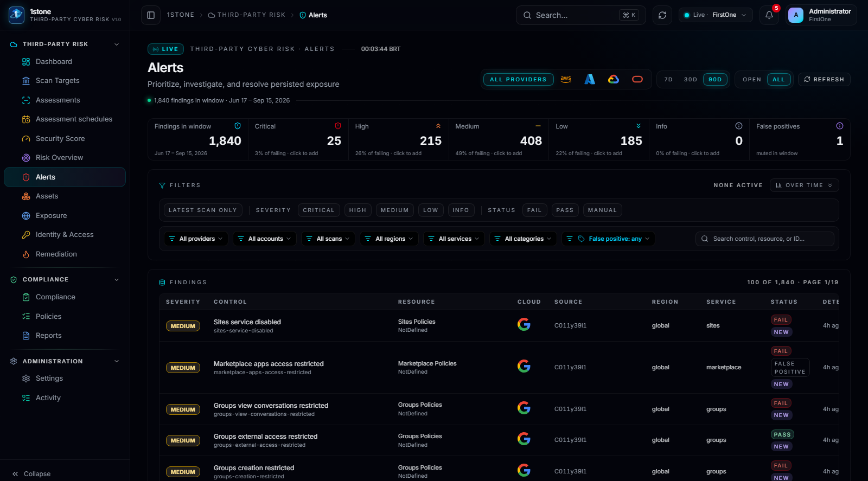This screenshot has width=868, height=481.
Task: Select Open status tab
Action: pos(752,79)
